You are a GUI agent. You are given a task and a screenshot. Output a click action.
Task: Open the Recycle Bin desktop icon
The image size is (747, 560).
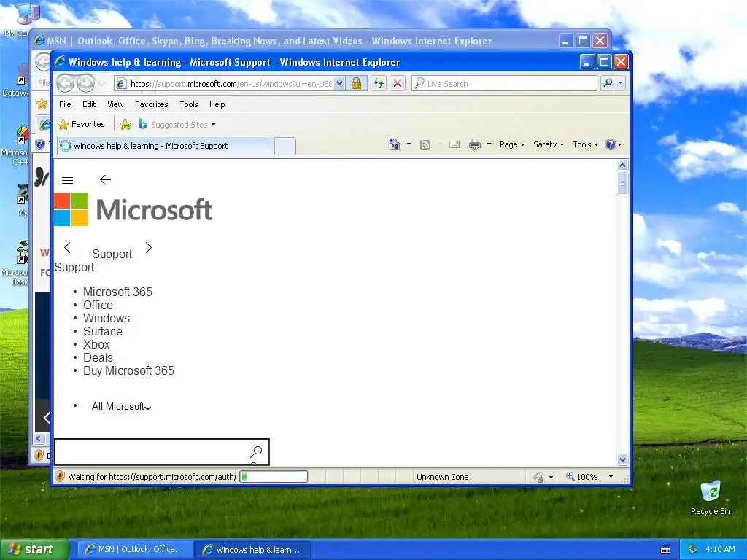coord(711,497)
